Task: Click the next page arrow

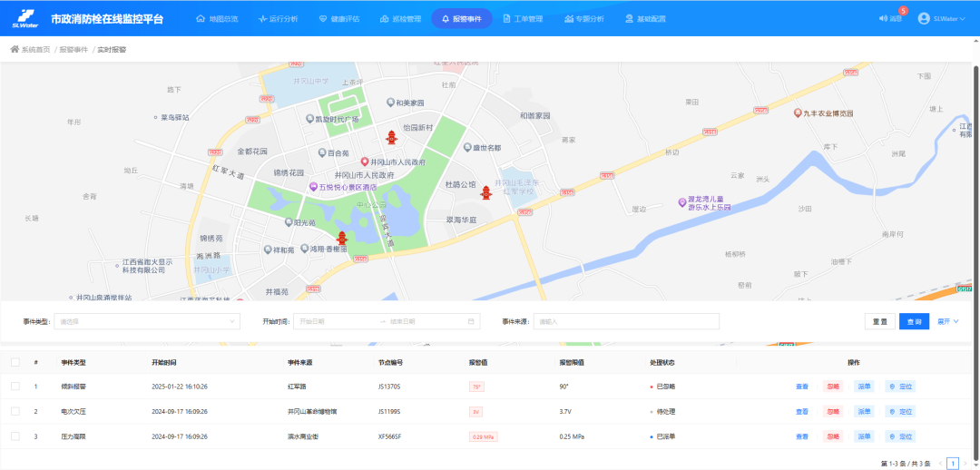Action: (965, 463)
